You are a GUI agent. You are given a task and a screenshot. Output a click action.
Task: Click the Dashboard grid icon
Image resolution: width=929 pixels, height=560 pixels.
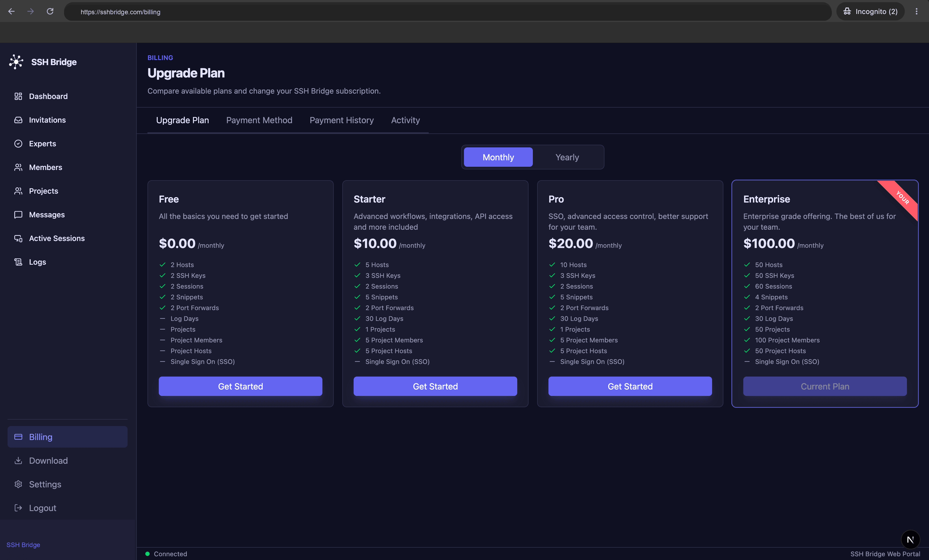[18, 97]
